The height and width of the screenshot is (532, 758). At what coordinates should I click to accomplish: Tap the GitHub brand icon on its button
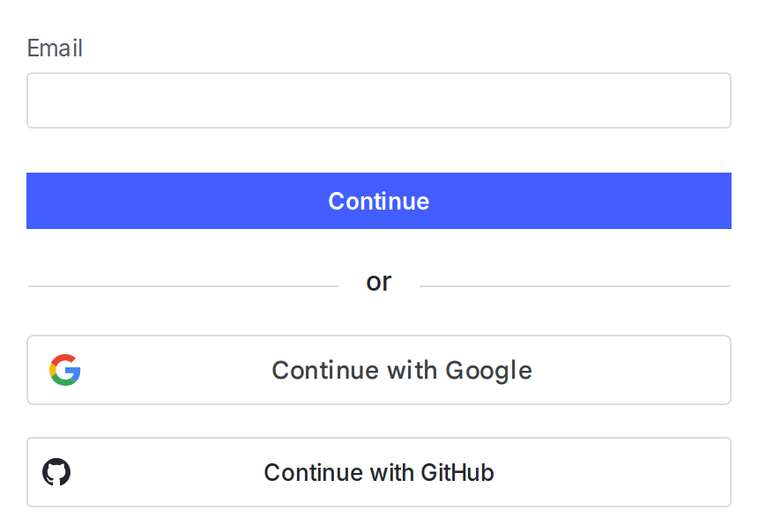click(56, 472)
